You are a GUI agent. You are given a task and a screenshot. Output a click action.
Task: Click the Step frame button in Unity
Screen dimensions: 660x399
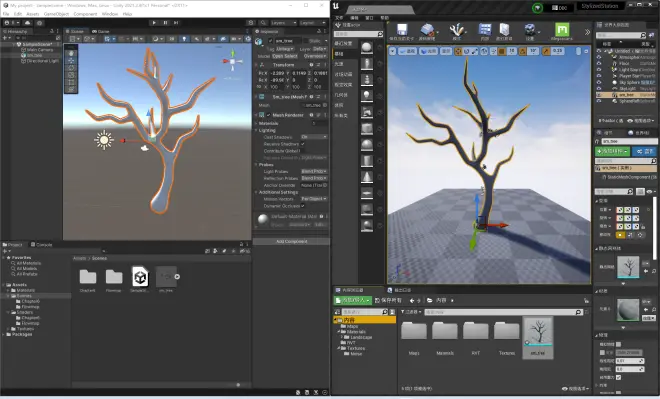pyautogui.click(x=176, y=23)
